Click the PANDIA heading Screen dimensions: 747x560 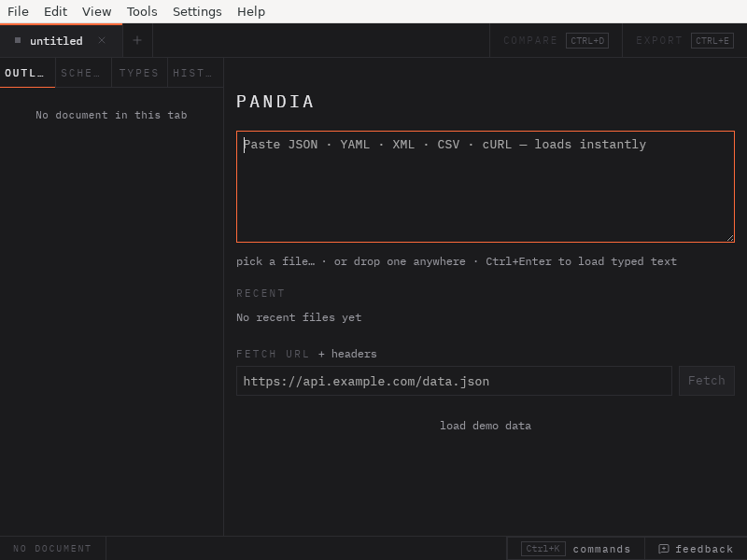[275, 102]
